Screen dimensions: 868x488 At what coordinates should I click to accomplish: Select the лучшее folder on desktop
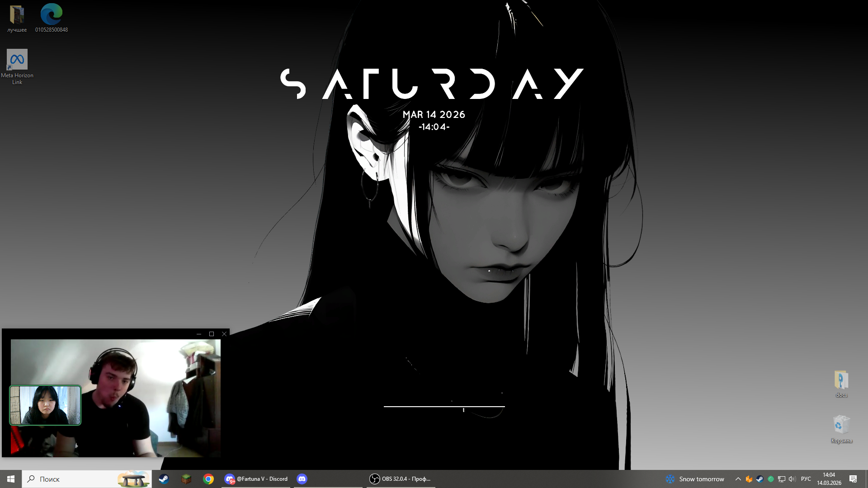click(x=17, y=14)
